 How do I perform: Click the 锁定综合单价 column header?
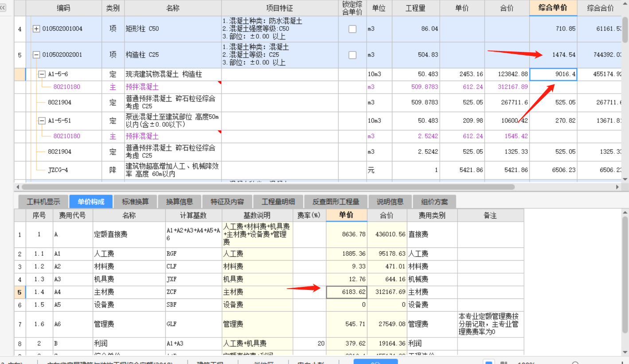352,8
